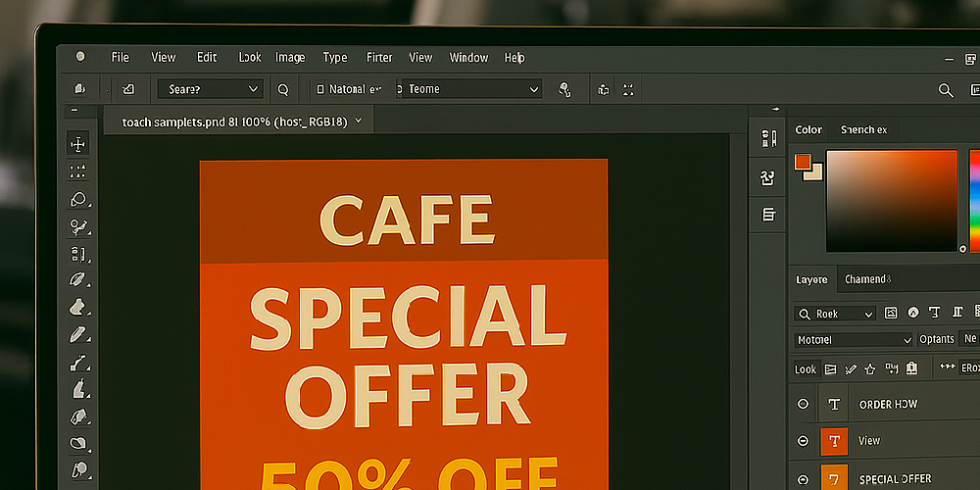Select the quick selection wand tool
The width and height of the screenshot is (980, 490).
(x=78, y=227)
